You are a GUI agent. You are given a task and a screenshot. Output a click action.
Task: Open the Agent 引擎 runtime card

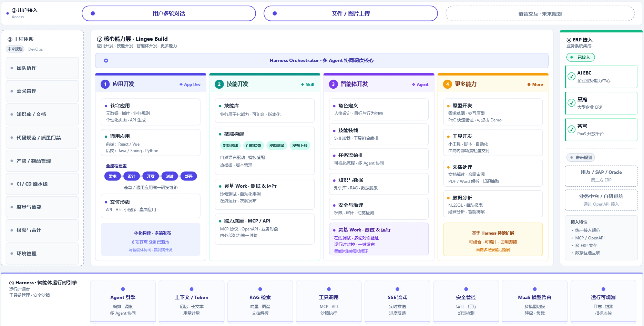click(123, 302)
